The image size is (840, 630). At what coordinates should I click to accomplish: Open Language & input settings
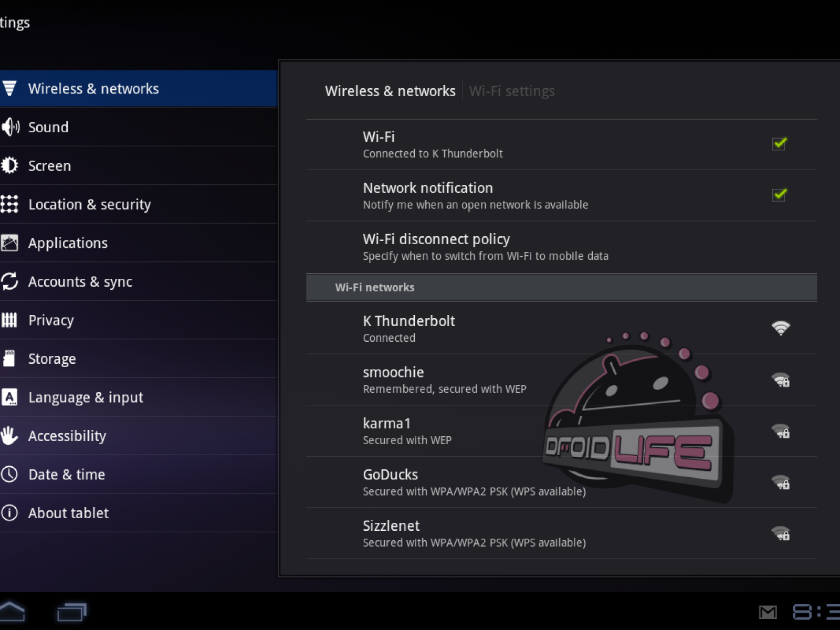pos(86,397)
